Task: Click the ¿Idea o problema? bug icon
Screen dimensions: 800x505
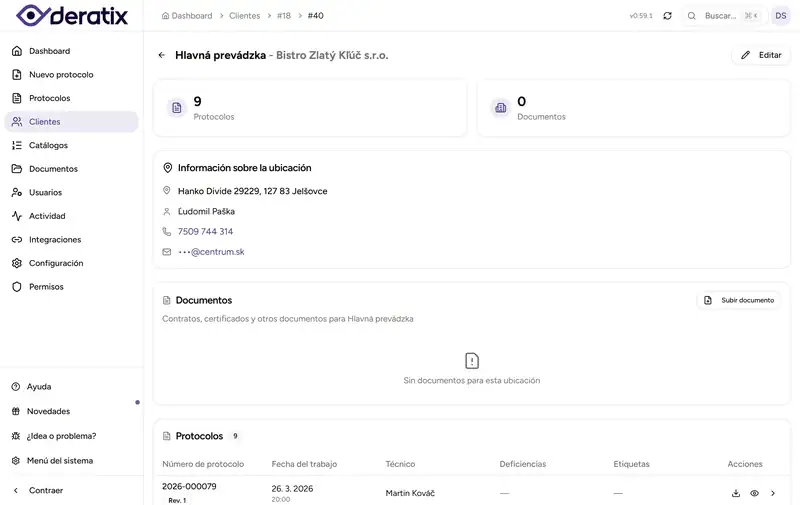Action: [x=16, y=436]
